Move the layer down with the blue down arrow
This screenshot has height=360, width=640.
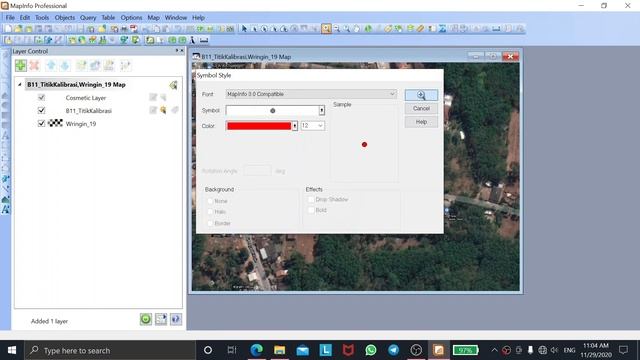click(x=65, y=65)
